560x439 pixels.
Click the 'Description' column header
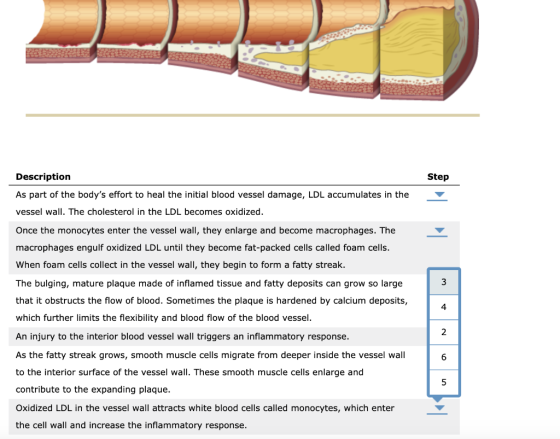[x=43, y=177]
